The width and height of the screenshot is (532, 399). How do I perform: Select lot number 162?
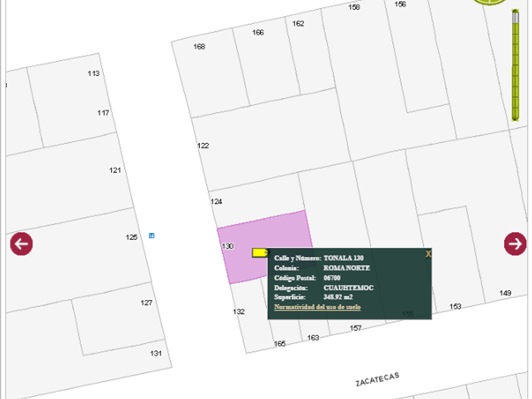pos(298,23)
